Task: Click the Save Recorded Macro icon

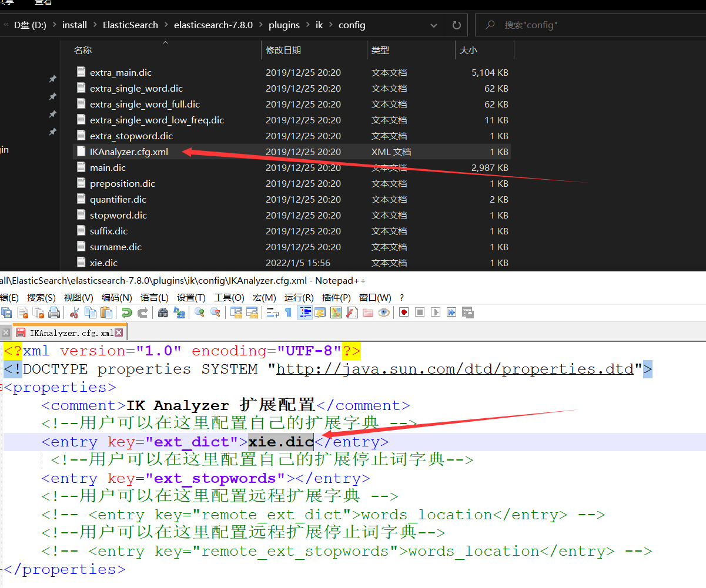Action: click(x=467, y=313)
